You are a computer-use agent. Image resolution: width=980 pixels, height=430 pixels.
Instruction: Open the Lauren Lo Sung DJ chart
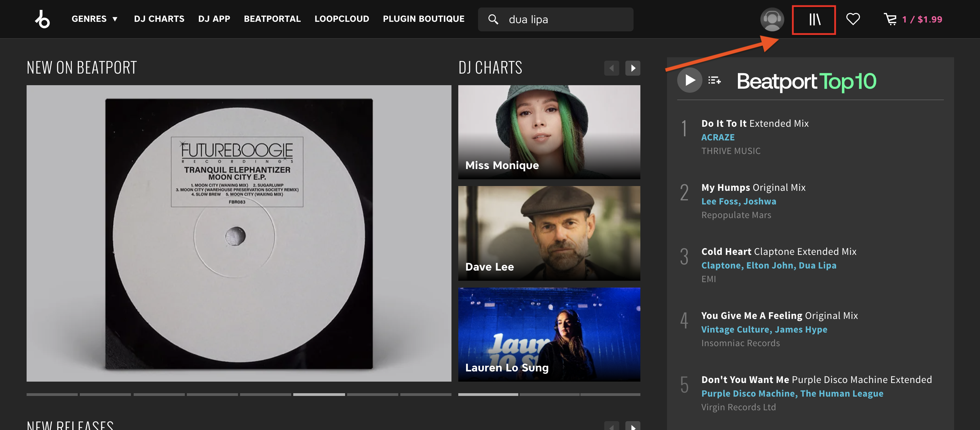pyautogui.click(x=549, y=334)
